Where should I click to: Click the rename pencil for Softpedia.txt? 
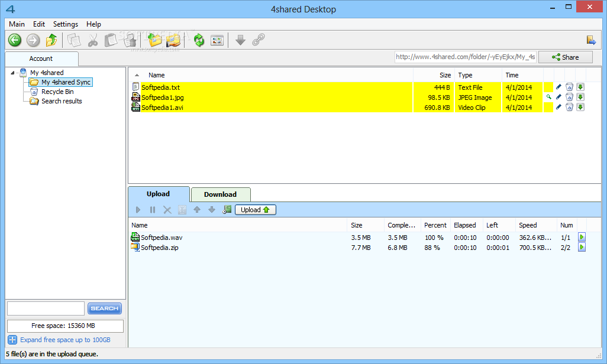pos(558,87)
